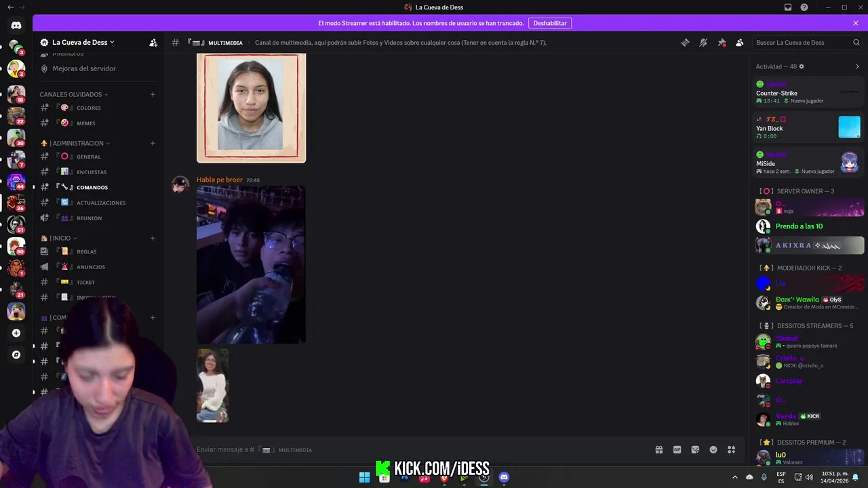
Task: Open Discord direct messages home icon
Action: pos(16,25)
